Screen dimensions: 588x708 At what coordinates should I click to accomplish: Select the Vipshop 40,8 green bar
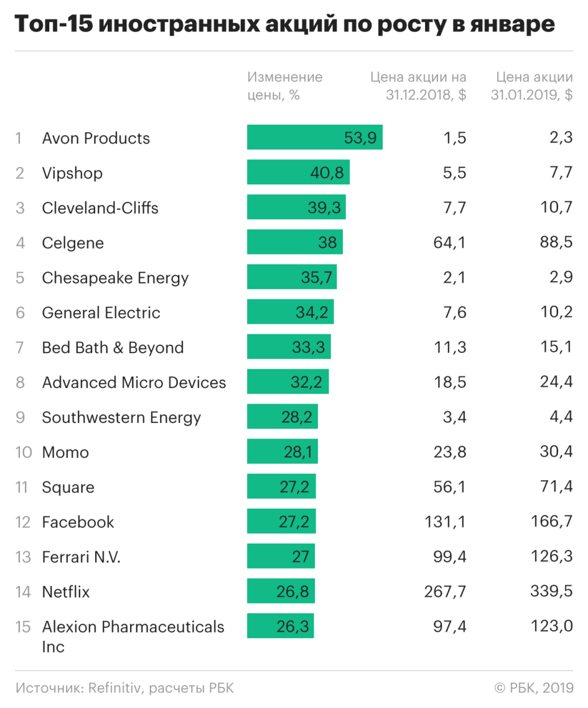pos(298,172)
